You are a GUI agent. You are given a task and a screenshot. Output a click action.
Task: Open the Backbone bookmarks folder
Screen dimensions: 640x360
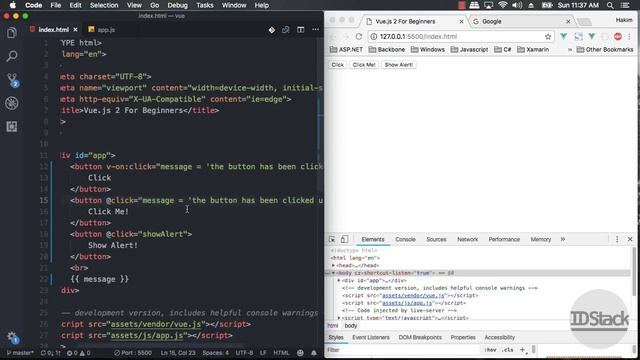click(387, 49)
